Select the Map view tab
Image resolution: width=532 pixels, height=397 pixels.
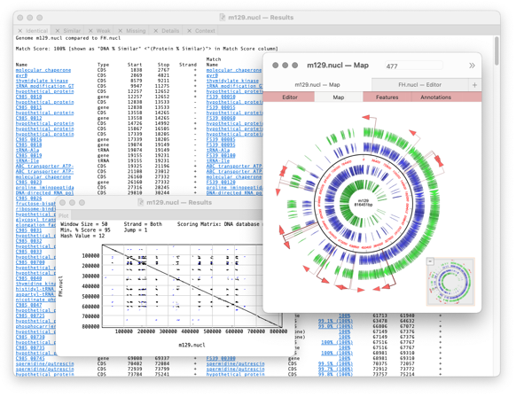339,97
